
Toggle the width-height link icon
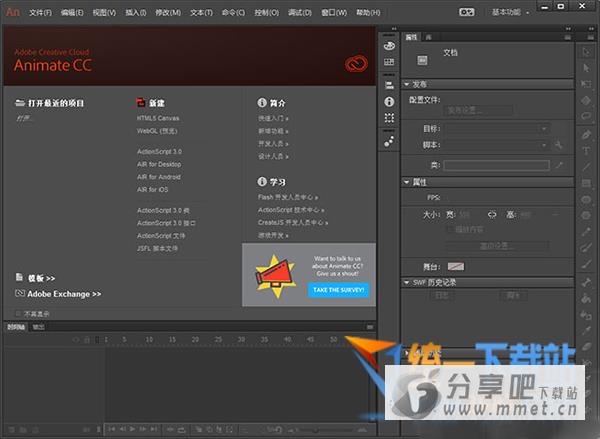pos(492,215)
